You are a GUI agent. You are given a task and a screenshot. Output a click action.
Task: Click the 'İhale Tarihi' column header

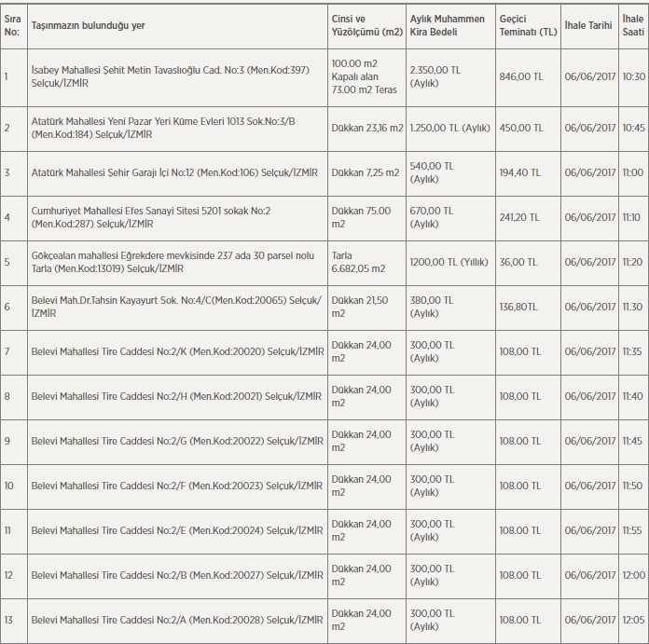coord(589,25)
